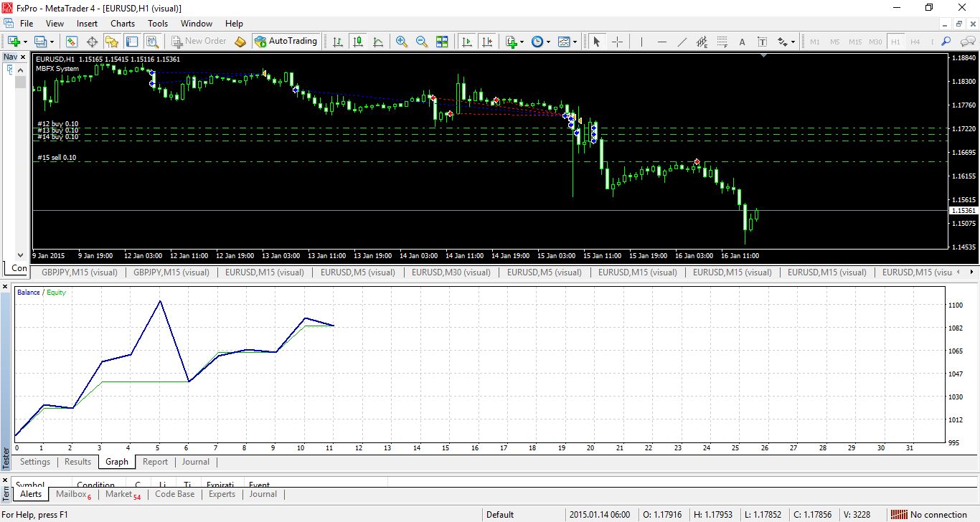Zoom in on the chart
980x522 pixels.
402,42
